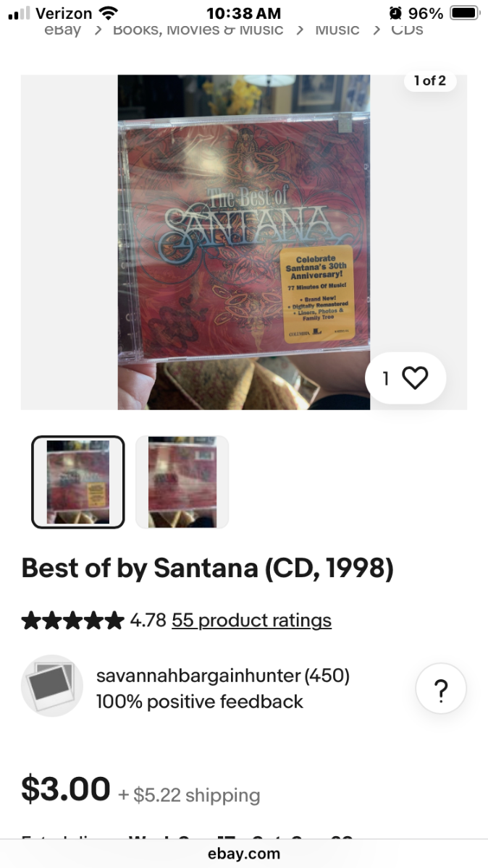Viewport: 488px width, 868px height.
Task: Open the Music breadcrumb category
Action: 337,30
